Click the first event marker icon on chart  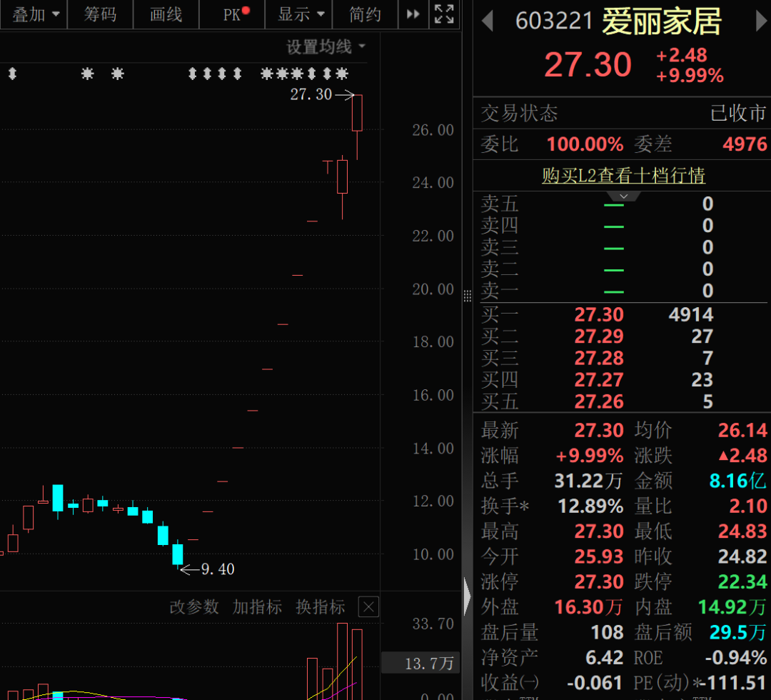pos(13,74)
